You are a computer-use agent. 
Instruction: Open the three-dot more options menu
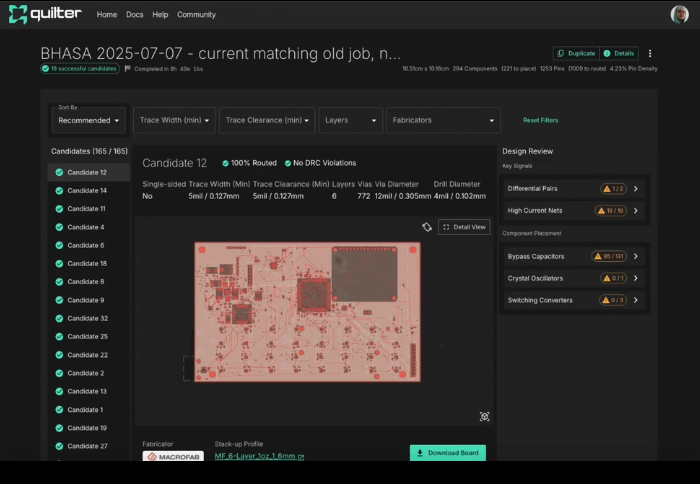[x=650, y=53]
